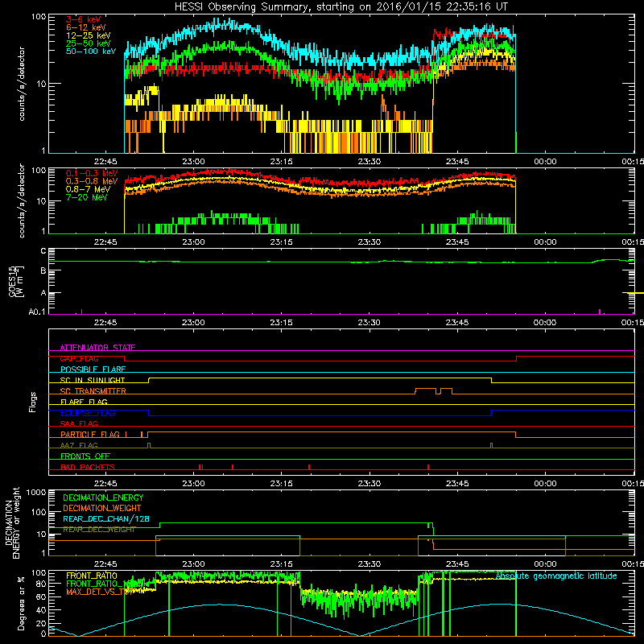Click the GOES15 axis label
Screen dimensions: 644x644
pyautogui.click(x=13, y=281)
